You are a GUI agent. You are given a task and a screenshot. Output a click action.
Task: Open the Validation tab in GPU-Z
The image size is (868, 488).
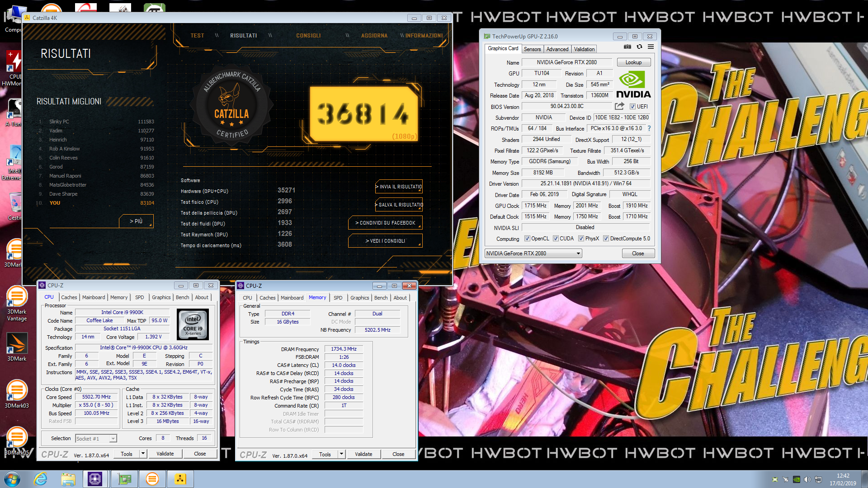[584, 49]
